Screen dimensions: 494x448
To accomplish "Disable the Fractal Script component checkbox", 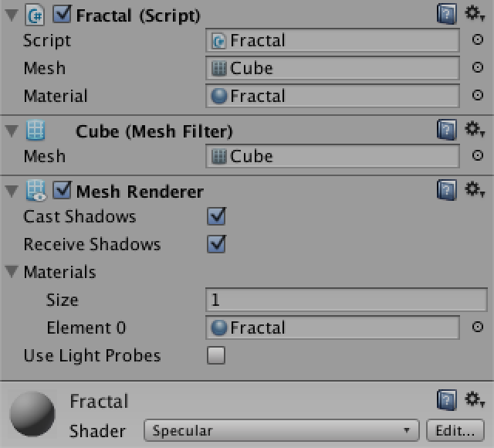I will pos(62,14).
